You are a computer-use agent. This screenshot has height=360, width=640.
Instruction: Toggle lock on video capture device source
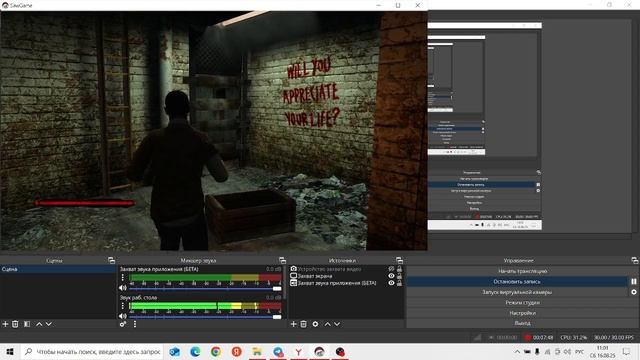pyautogui.click(x=399, y=269)
